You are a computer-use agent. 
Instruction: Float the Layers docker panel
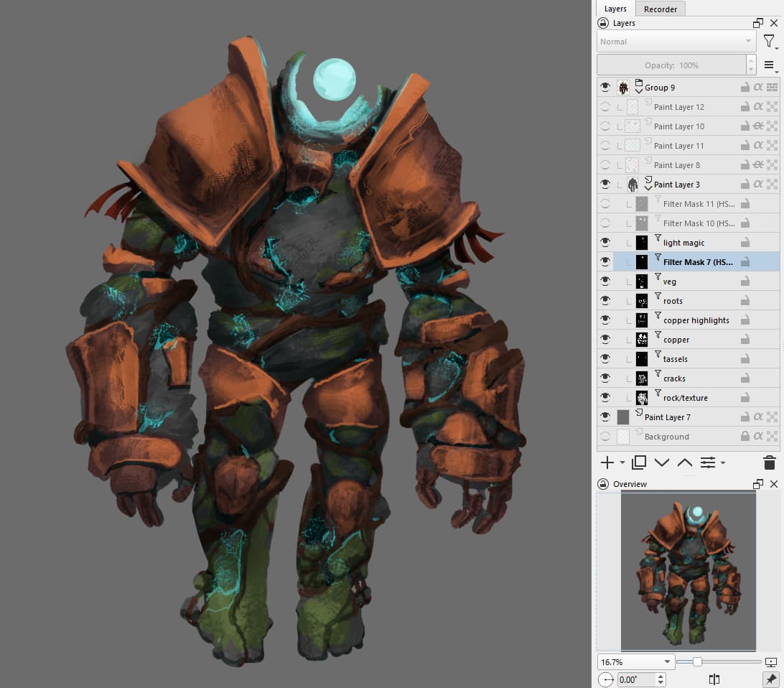(x=758, y=23)
